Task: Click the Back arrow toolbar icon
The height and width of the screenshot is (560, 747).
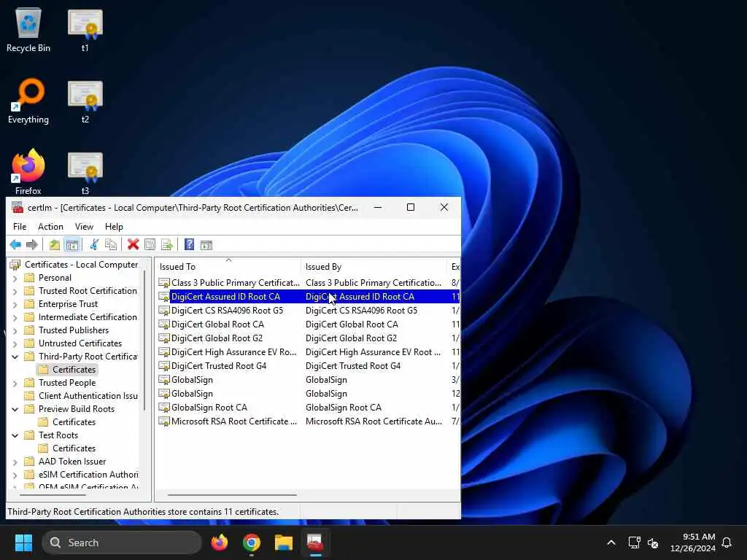Action: pyautogui.click(x=15, y=245)
